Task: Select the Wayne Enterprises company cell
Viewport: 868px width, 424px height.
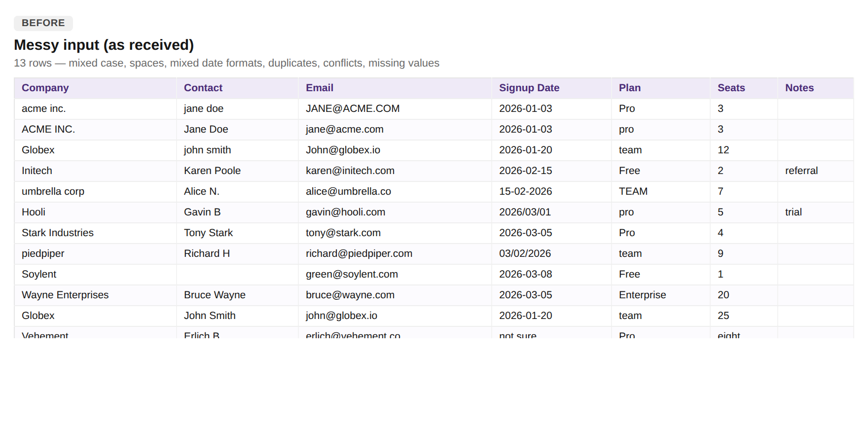Action: coord(95,295)
